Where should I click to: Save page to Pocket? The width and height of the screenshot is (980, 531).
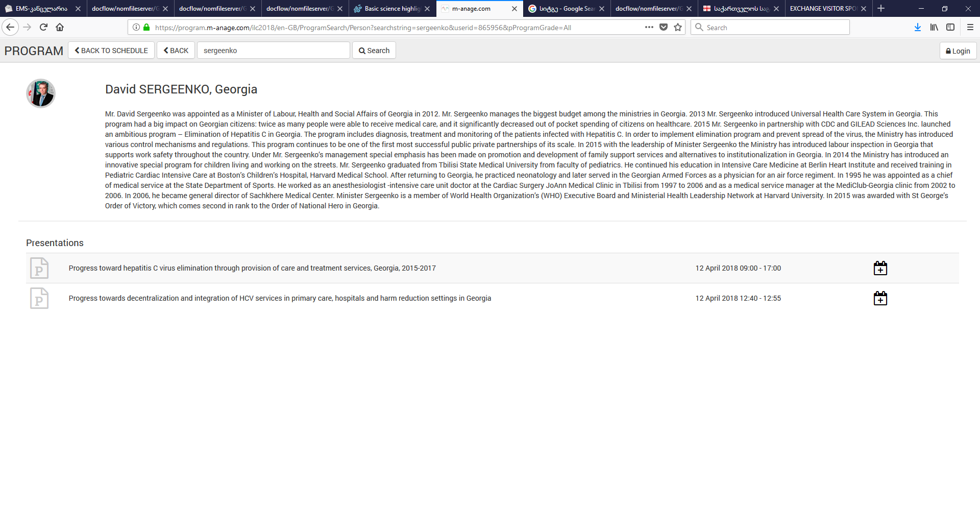click(664, 27)
